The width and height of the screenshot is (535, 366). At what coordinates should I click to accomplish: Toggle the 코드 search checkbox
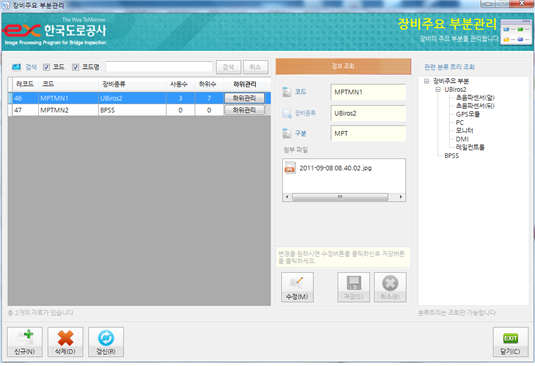46,67
